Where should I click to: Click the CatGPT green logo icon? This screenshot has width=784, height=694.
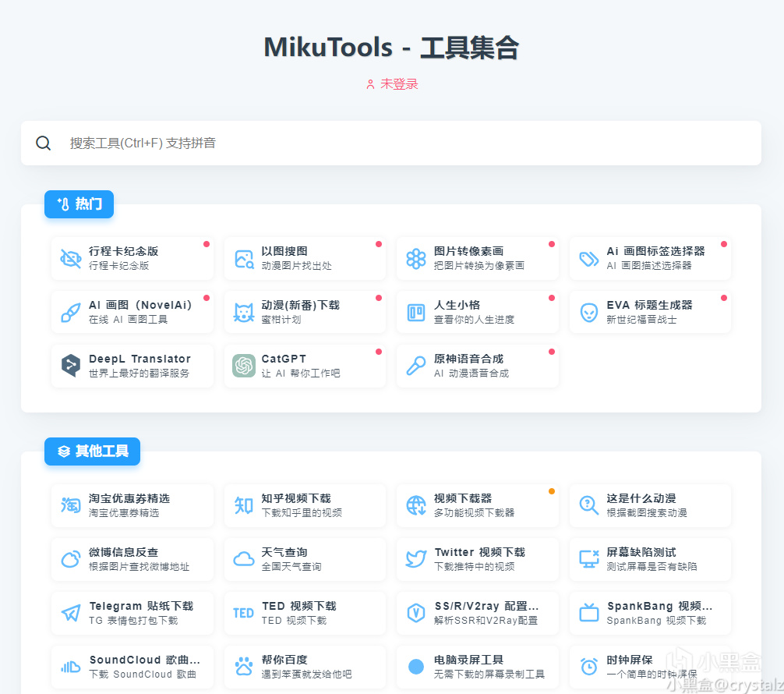coord(243,366)
